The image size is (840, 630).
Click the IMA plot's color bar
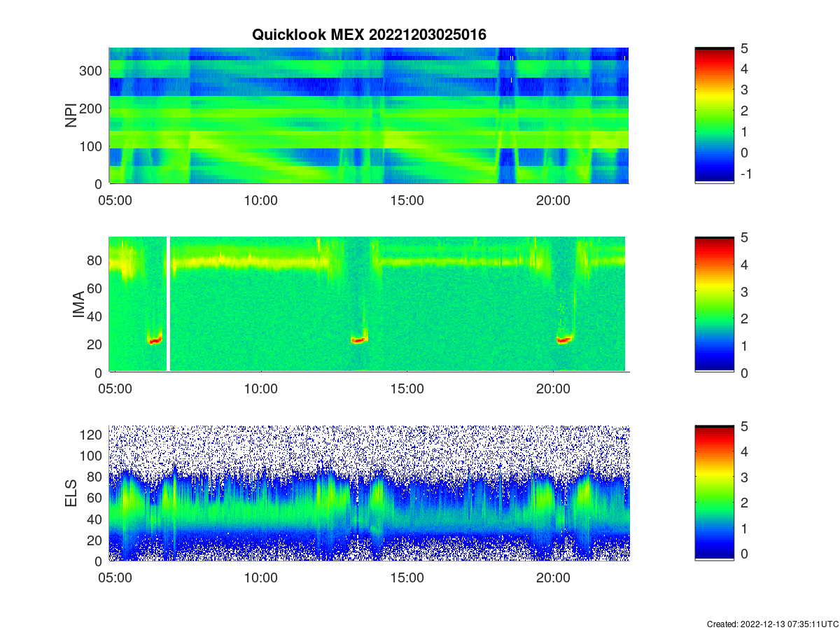tap(714, 304)
